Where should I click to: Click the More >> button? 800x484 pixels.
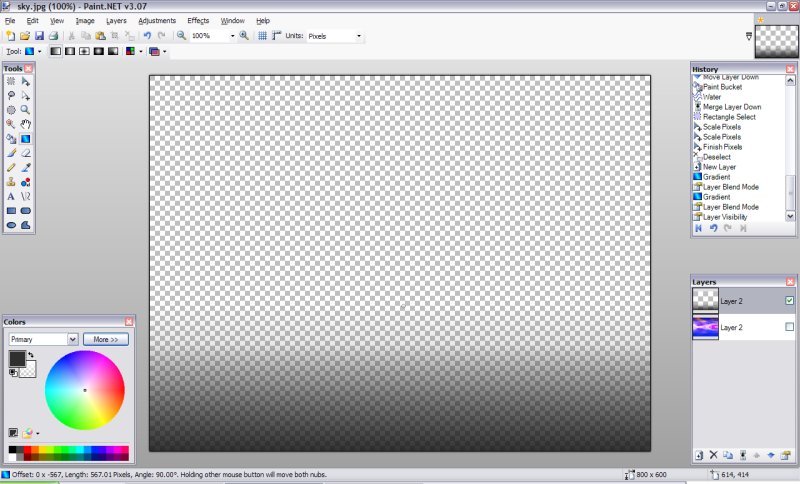[106, 340]
